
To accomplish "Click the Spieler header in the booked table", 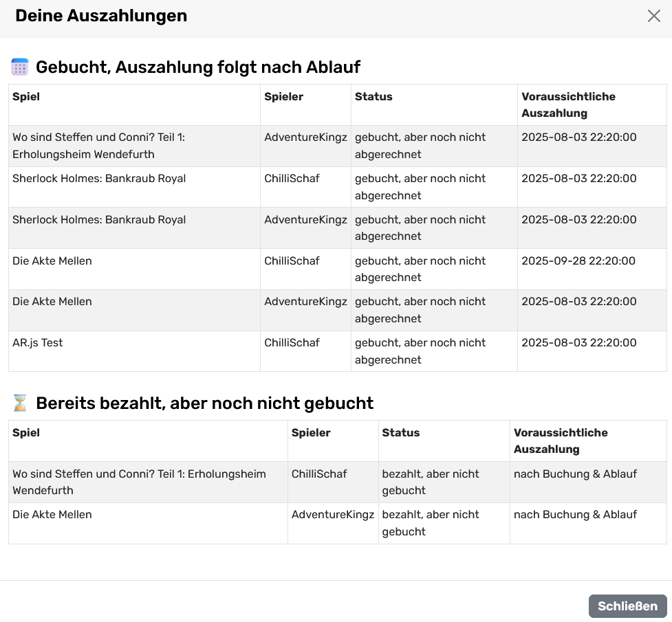I will click(283, 97).
